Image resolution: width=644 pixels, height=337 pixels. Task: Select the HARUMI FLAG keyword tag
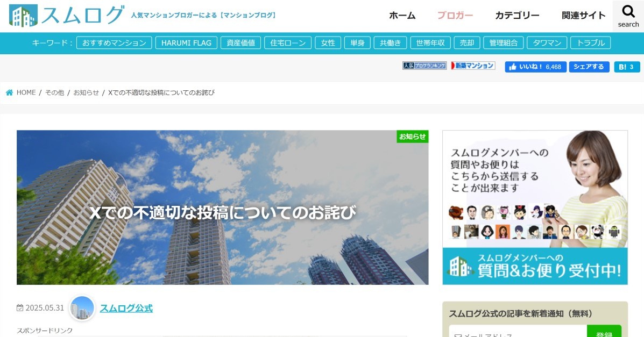[186, 42]
